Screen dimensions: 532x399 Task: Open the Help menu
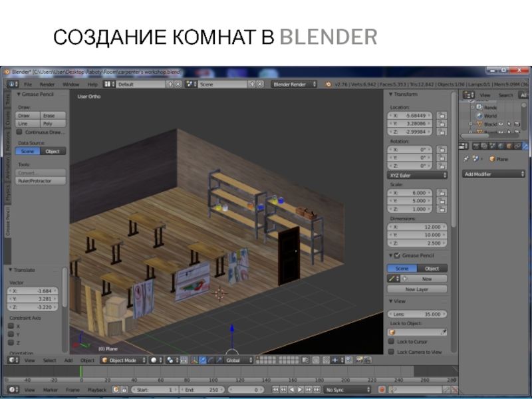(x=92, y=84)
